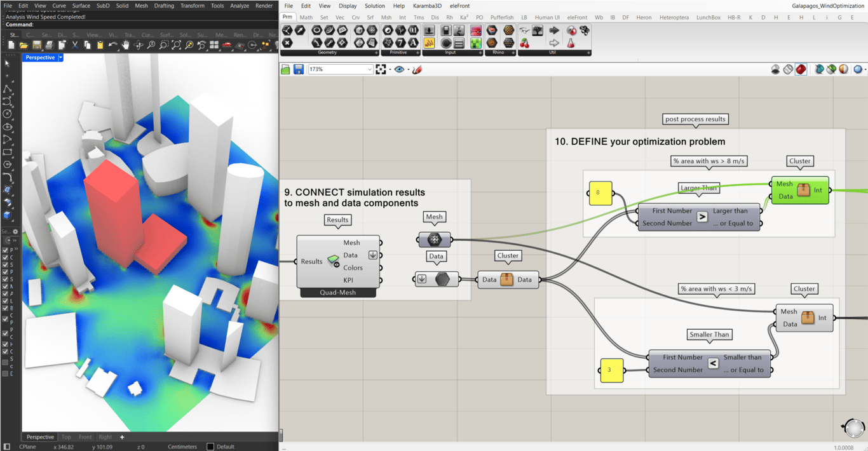Click the black tree icon in the Util panel
Image resolution: width=868 pixels, height=451 pixels.
(537, 30)
